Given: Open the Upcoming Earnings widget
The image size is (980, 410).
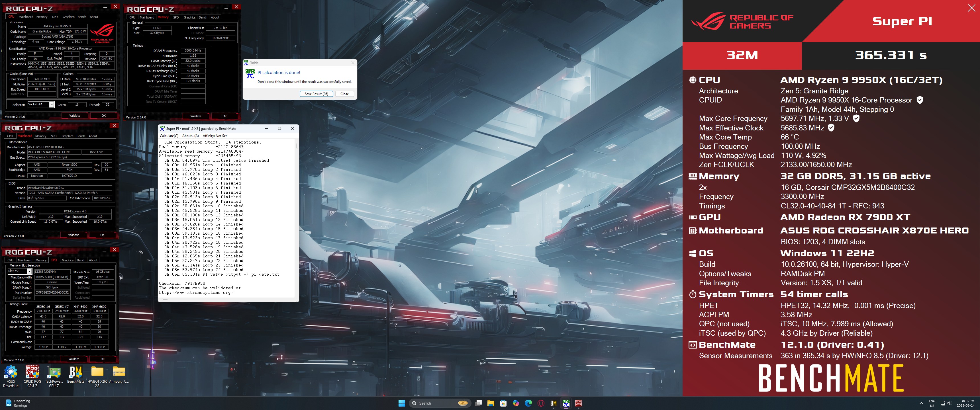Looking at the screenshot, I should [18, 403].
